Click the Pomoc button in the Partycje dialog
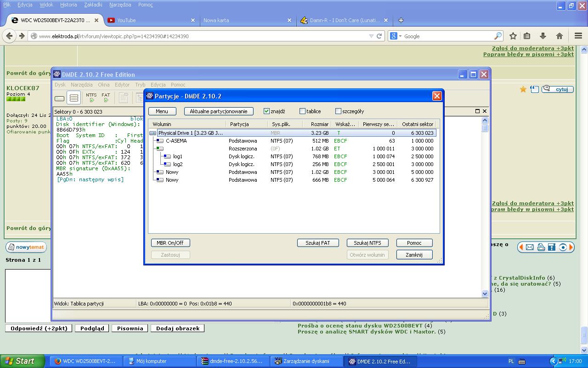This screenshot has width=588, height=368. (414, 243)
